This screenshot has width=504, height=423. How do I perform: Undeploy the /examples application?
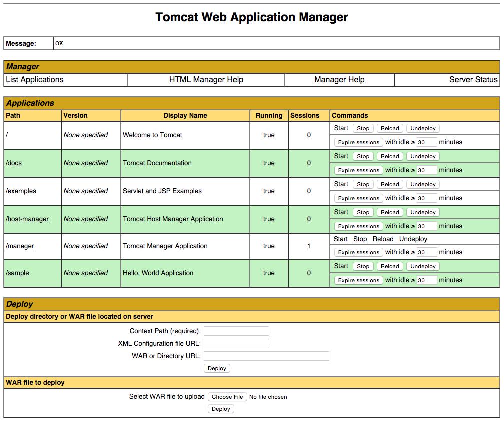tap(423, 184)
